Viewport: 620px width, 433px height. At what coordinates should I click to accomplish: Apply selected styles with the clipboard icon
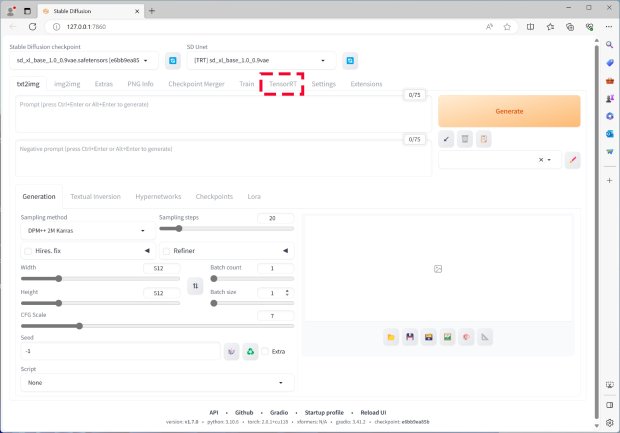484,139
